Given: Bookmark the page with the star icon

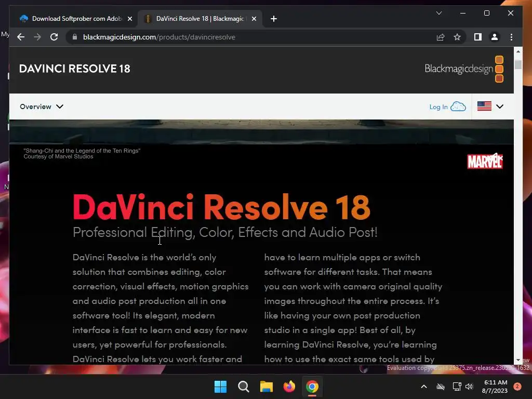Looking at the screenshot, I should [x=457, y=37].
